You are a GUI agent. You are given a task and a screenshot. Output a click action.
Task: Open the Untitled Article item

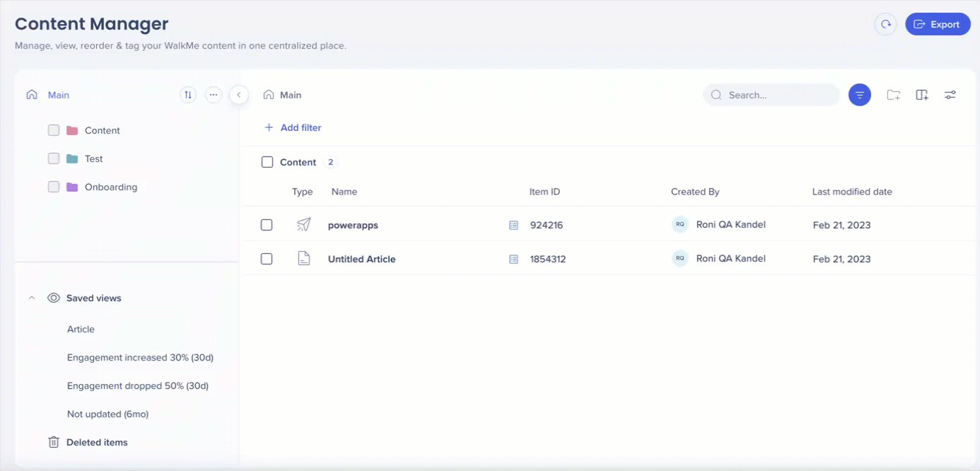point(362,259)
